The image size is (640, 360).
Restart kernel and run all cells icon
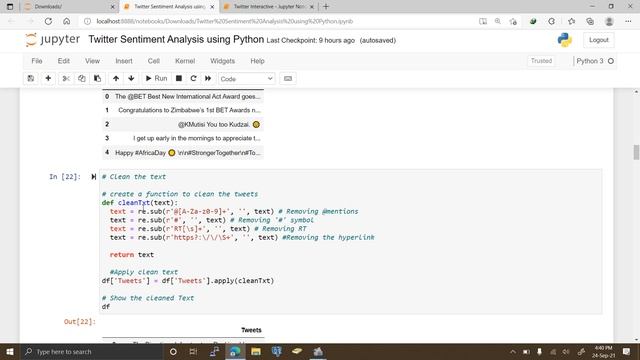point(208,78)
